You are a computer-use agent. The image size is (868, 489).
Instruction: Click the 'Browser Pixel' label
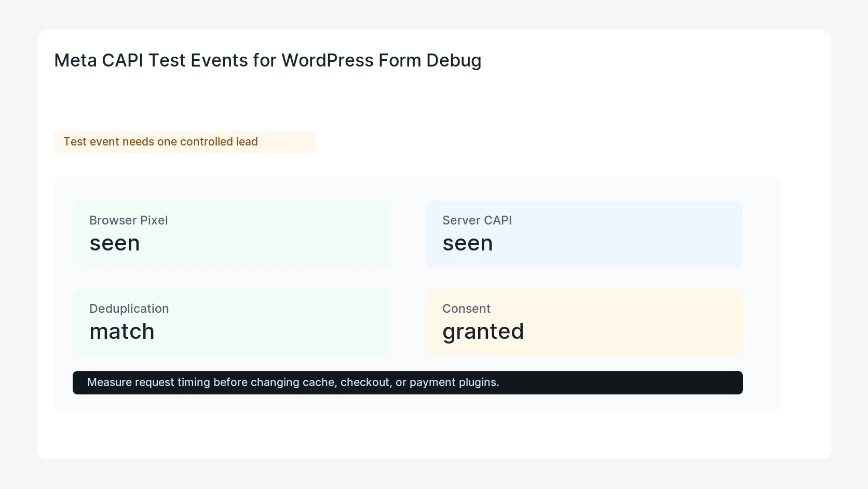[x=129, y=220]
